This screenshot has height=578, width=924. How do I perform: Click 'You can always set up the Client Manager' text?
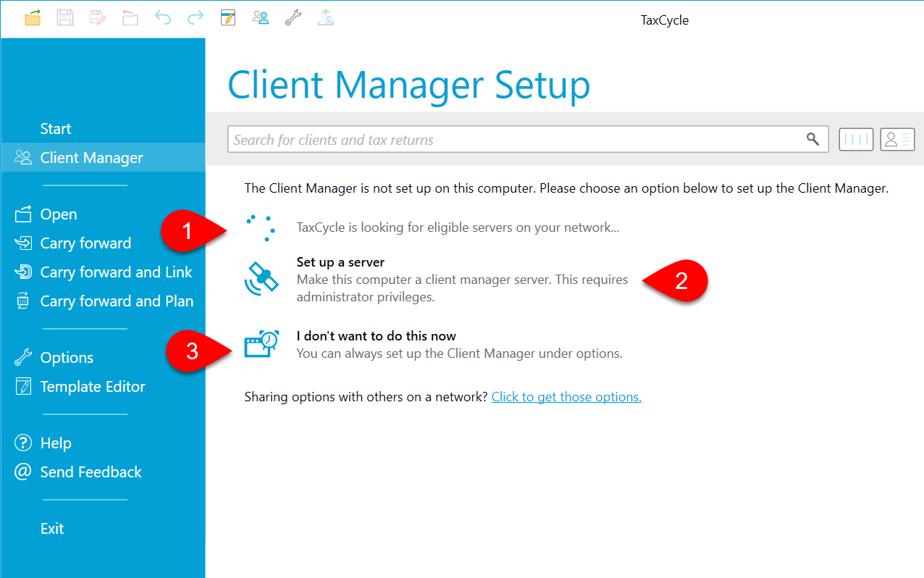click(x=459, y=354)
